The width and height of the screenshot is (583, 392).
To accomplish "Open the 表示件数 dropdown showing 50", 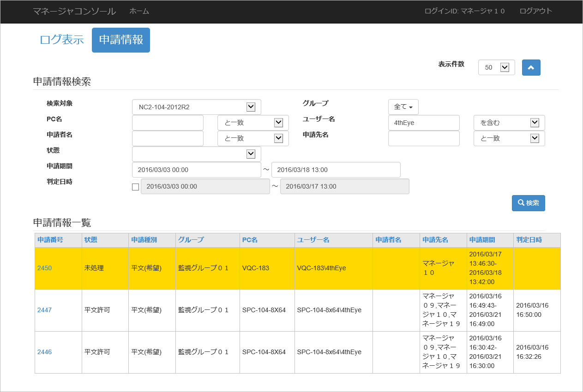I will (496, 67).
